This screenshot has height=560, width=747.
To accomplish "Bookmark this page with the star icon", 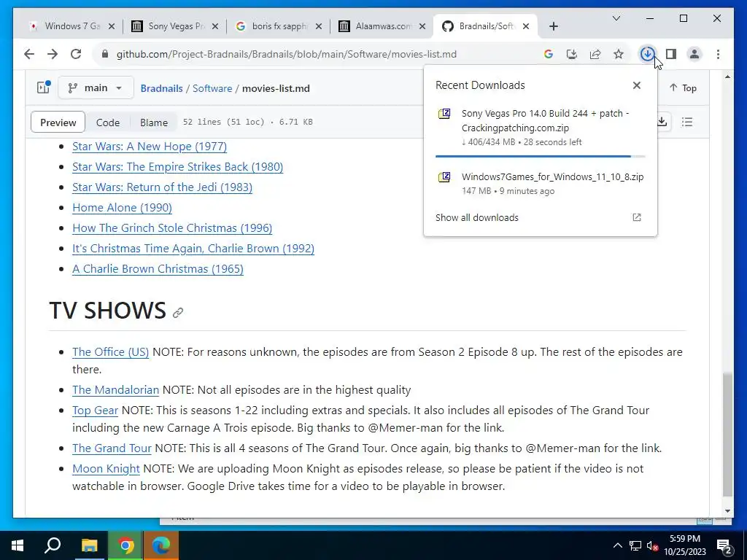I will tap(619, 54).
